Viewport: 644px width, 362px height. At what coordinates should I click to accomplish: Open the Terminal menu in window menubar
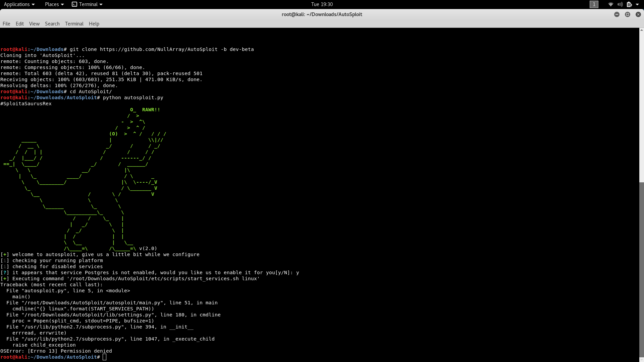click(x=74, y=24)
